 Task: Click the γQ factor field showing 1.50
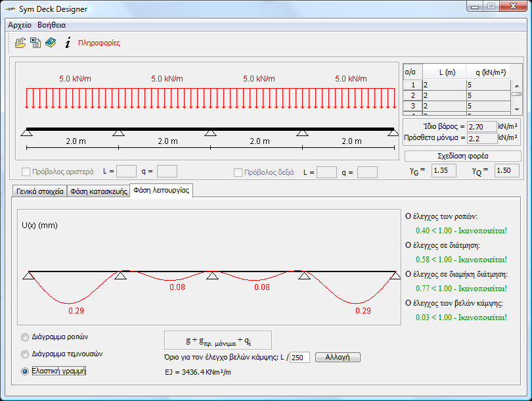coord(507,170)
